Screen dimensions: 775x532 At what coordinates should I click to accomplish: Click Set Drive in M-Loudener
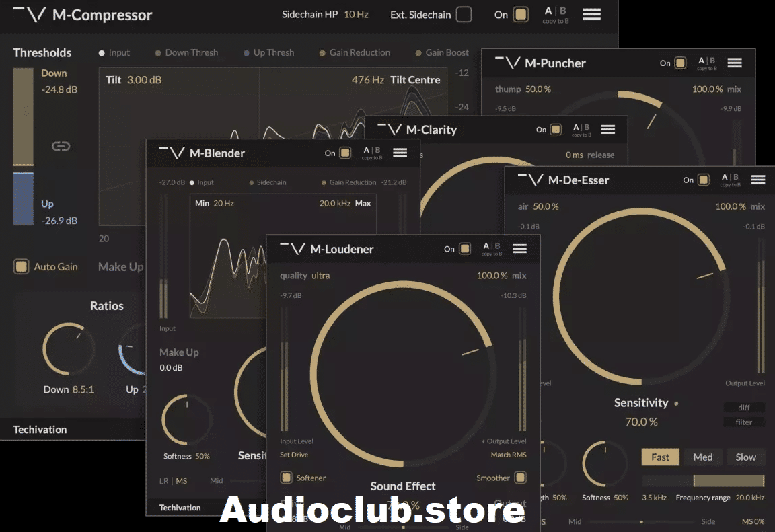click(294, 455)
